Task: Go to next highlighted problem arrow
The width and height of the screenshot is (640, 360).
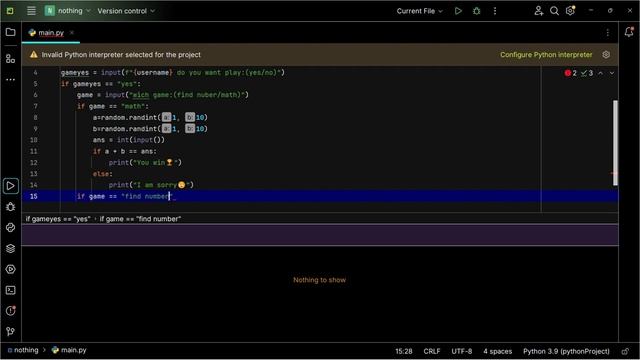Action: [x=611, y=73]
